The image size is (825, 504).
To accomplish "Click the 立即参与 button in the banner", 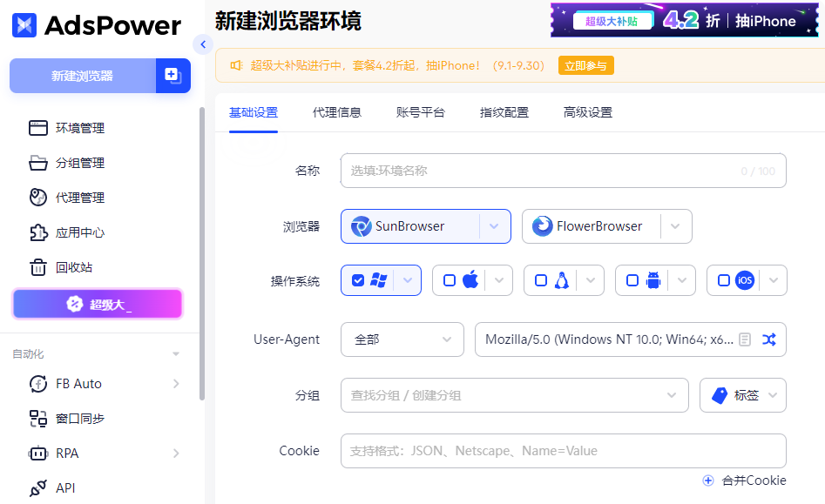I will click(x=585, y=65).
